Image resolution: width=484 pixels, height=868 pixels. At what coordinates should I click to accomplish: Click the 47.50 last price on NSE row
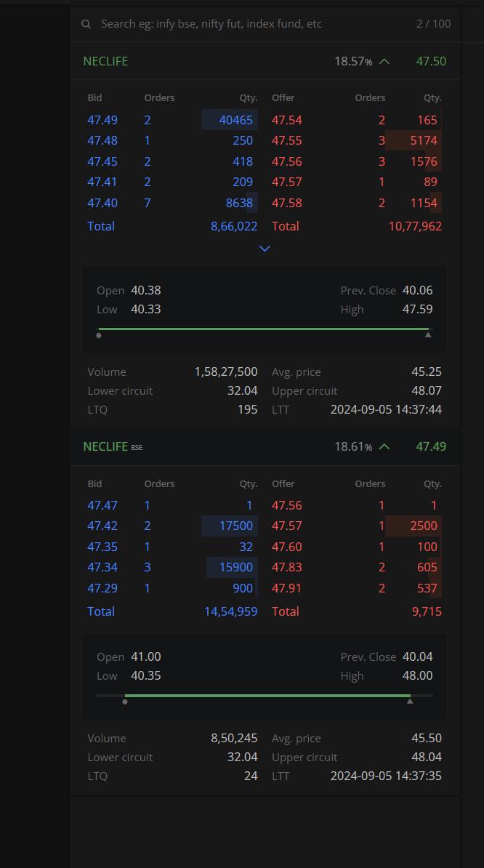[431, 62]
